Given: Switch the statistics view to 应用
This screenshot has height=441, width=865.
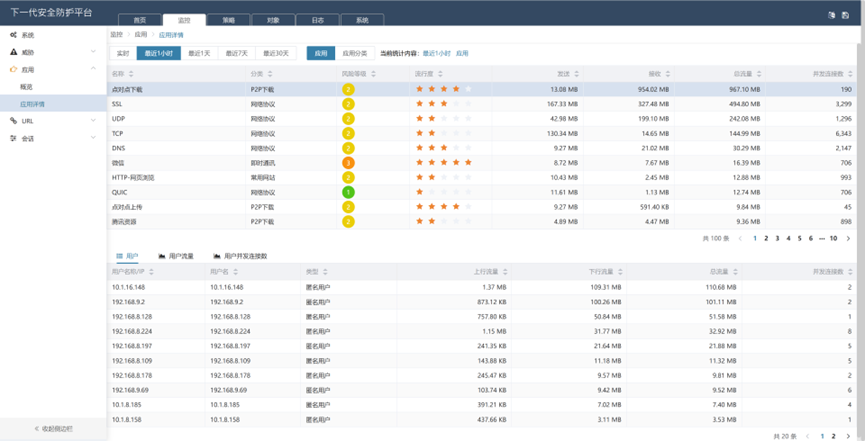Looking at the screenshot, I should (x=321, y=54).
